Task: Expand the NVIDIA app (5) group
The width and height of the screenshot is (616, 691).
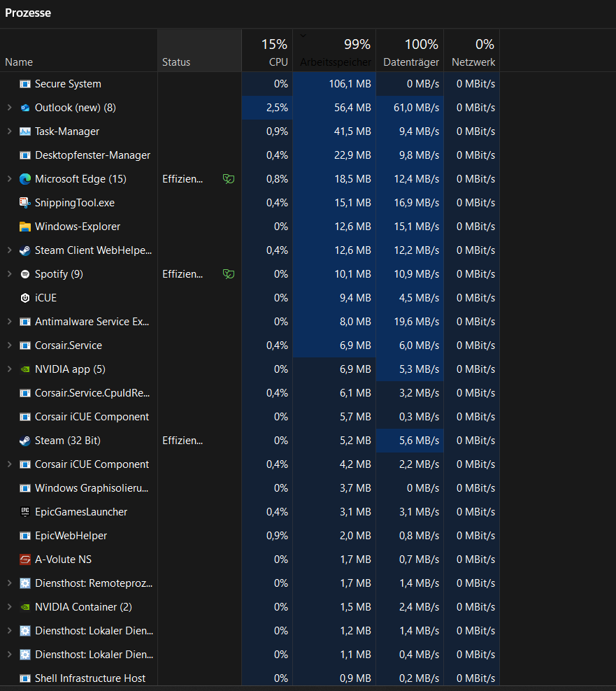Action: 9,369
